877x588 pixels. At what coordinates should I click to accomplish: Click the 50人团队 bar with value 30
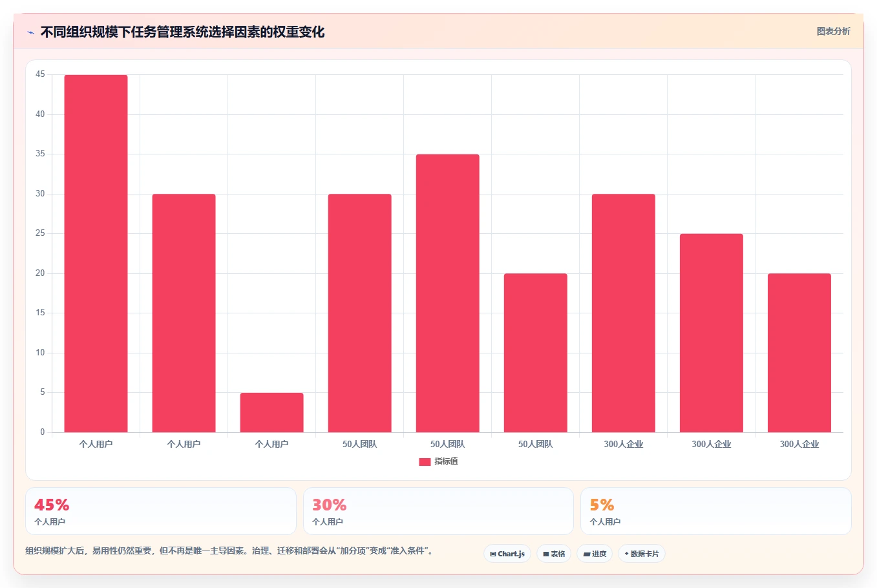[x=359, y=313]
